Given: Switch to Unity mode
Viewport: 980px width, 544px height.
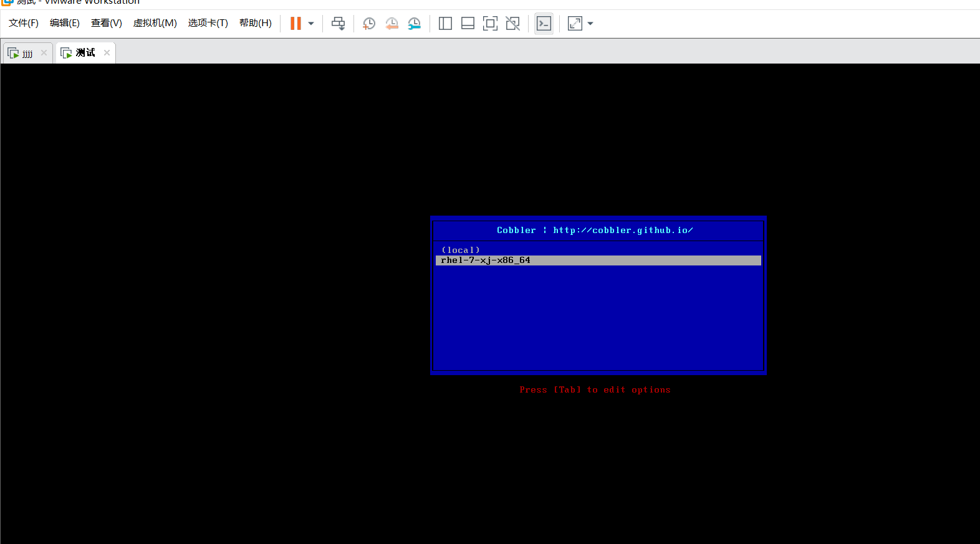Looking at the screenshot, I should click(x=512, y=24).
